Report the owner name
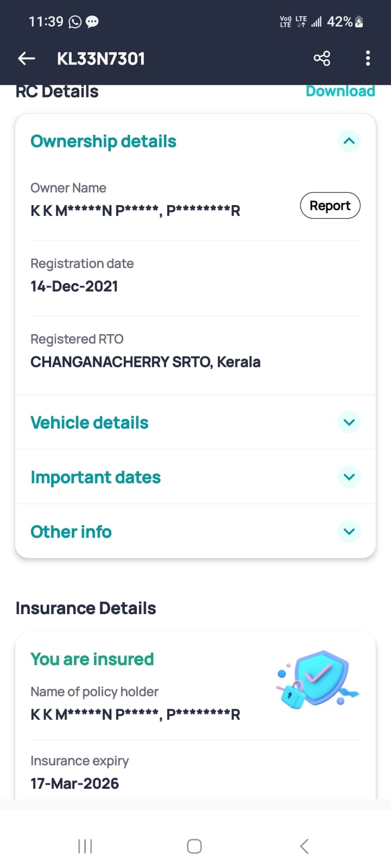This screenshot has height=868, width=391. point(330,206)
